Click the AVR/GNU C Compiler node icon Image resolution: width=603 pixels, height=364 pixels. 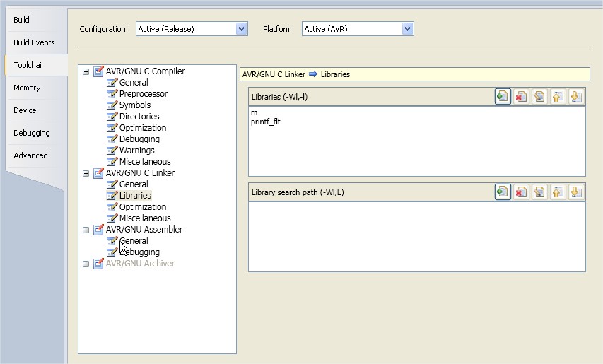[99, 71]
